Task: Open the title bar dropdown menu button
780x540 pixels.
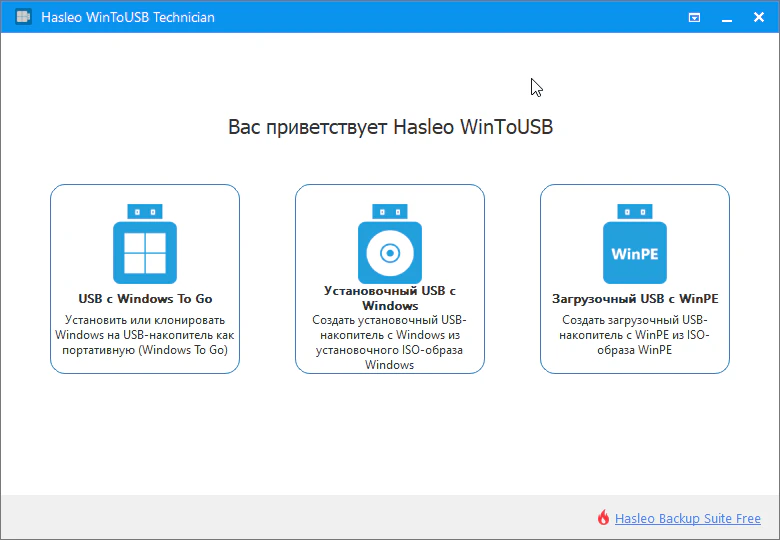Action: pyautogui.click(x=695, y=17)
